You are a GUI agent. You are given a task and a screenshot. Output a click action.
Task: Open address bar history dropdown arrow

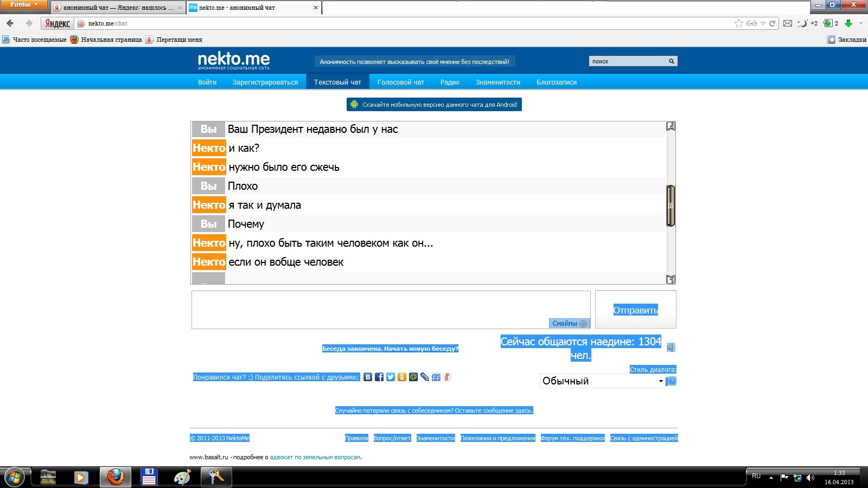[x=763, y=23]
